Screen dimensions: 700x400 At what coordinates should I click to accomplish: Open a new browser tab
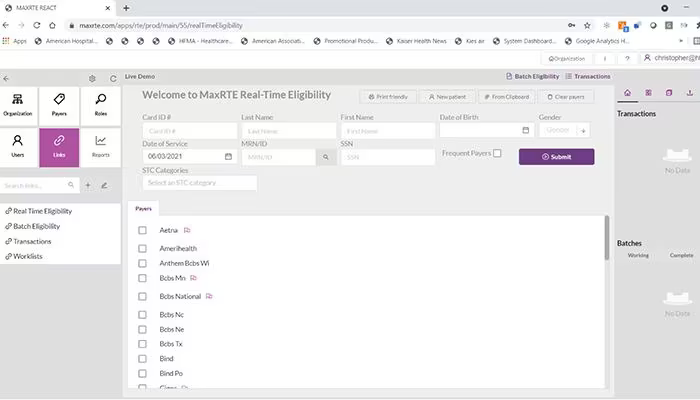tap(126, 8)
